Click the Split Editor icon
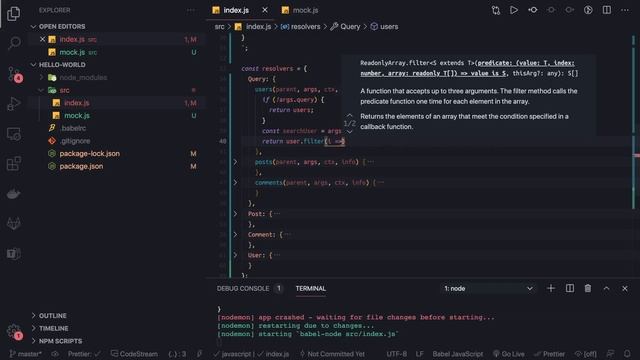640x360 pixels. 607,10
